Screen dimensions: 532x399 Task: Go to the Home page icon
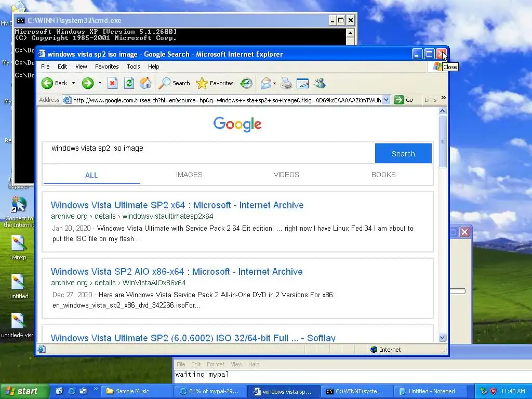pos(145,83)
